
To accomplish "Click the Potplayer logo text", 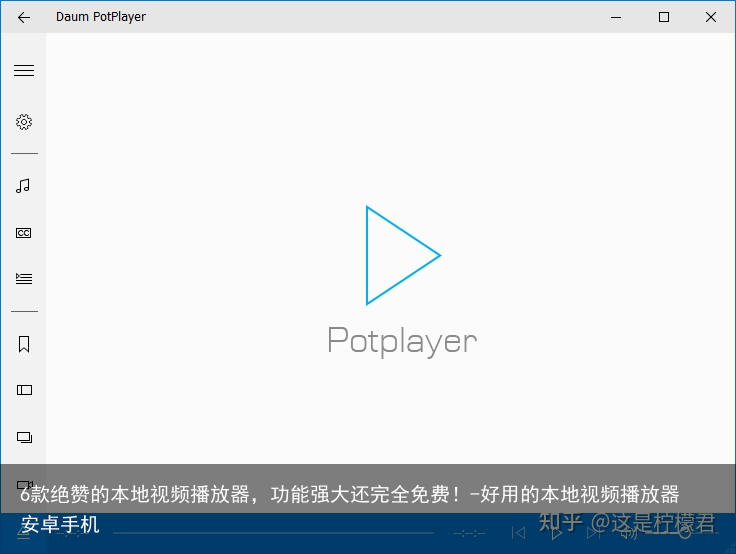I will 402,341.
